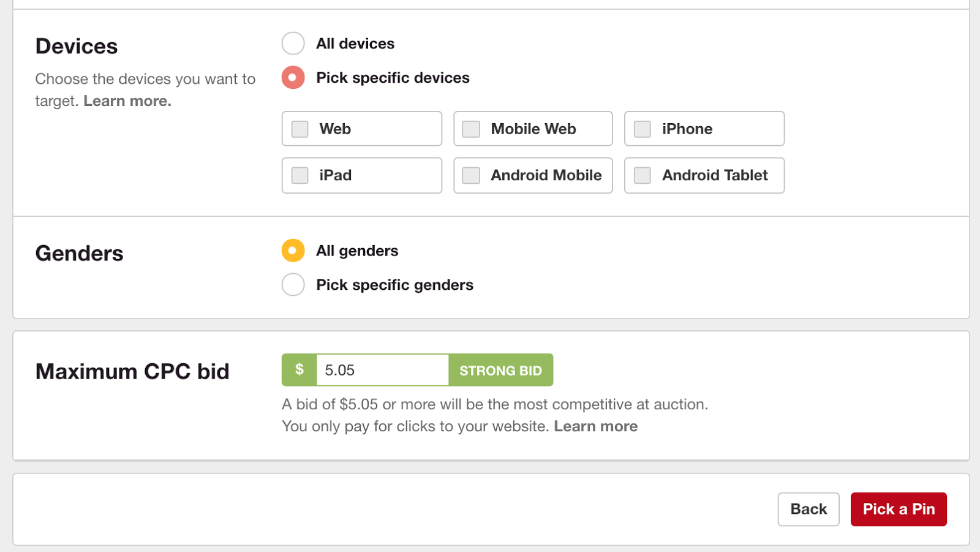This screenshot has width=980, height=552.
Task: Click Learn more about click payments
Action: point(595,426)
